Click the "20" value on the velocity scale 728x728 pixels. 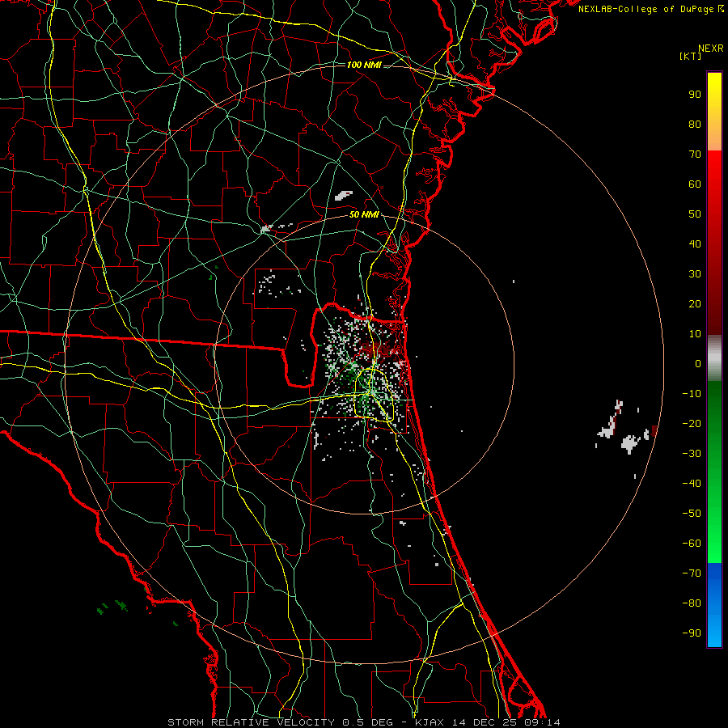[695, 304]
